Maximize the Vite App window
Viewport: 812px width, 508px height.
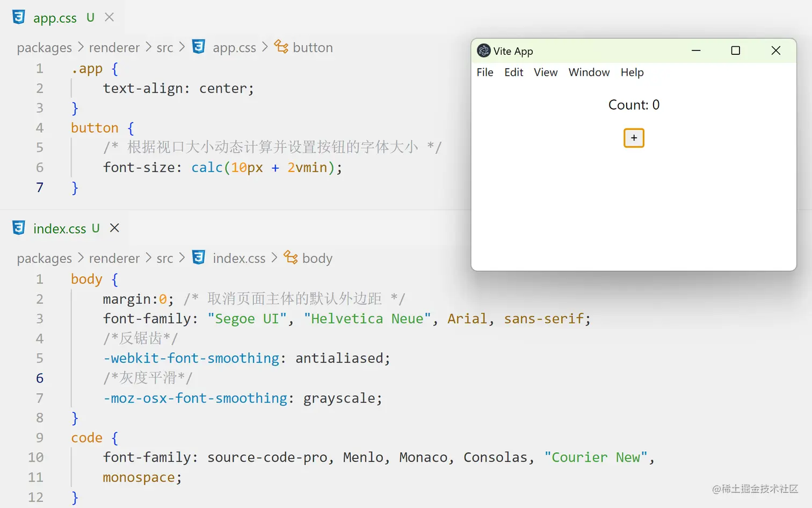(x=736, y=51)
